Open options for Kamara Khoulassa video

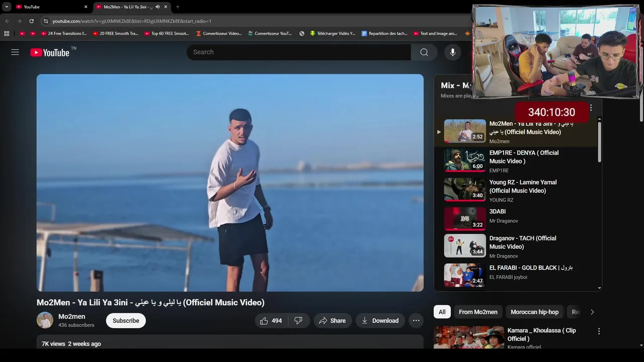pyautogui.click(x=599, y=331)
